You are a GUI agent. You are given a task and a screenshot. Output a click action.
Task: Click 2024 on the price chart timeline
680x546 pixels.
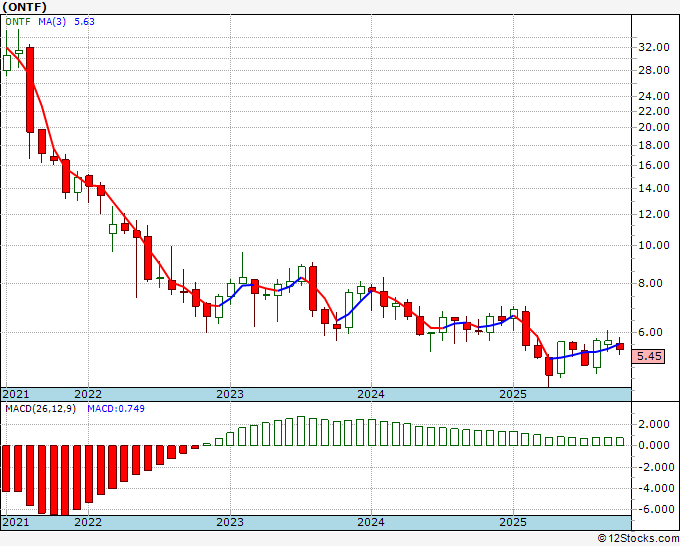click(371, 394)
